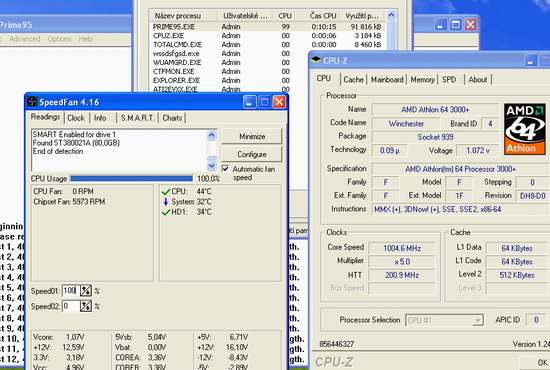Click the Speed02 spinner arrows
This screenshot has height=370, width=550.
(x=86, y=306)
